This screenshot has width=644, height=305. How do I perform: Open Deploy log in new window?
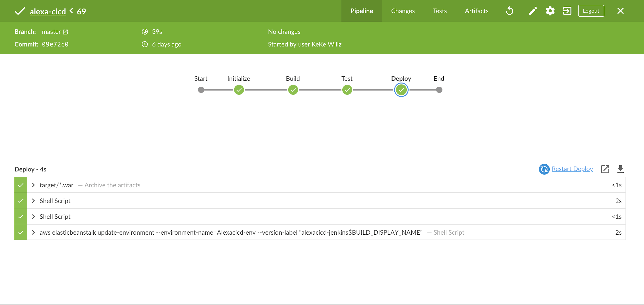(605, 169)
